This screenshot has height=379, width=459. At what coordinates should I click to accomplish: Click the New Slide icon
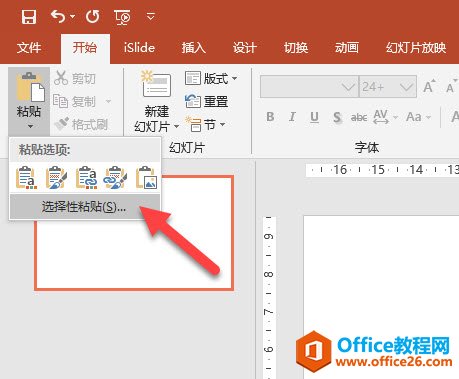point(156,85)
